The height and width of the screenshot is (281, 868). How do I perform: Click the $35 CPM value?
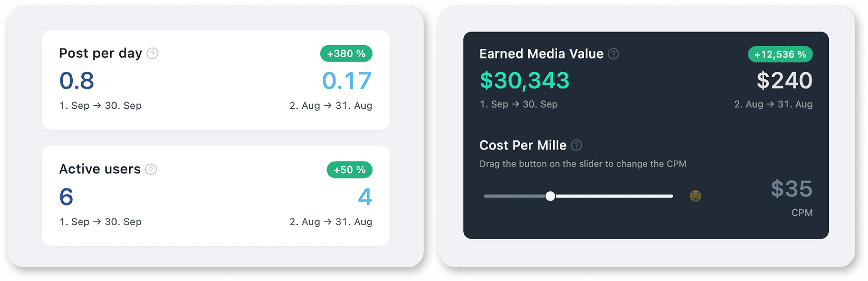click(791, 189)
